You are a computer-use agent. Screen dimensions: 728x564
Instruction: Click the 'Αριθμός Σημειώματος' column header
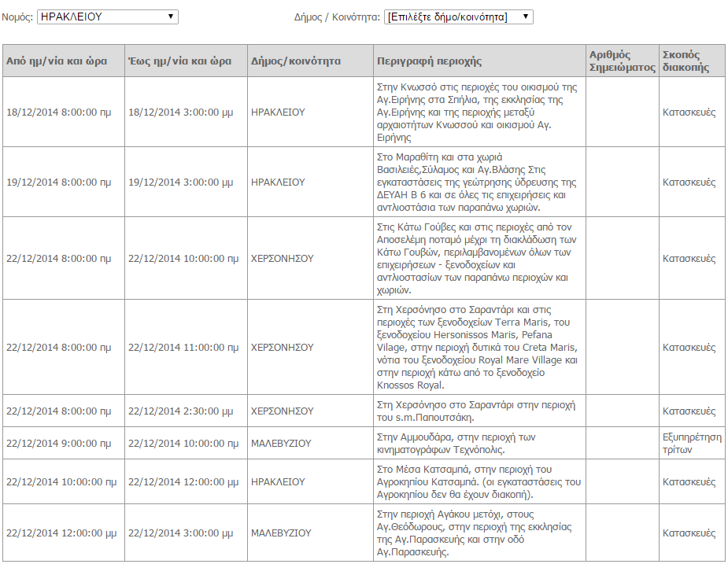click(x=622, y=61)
